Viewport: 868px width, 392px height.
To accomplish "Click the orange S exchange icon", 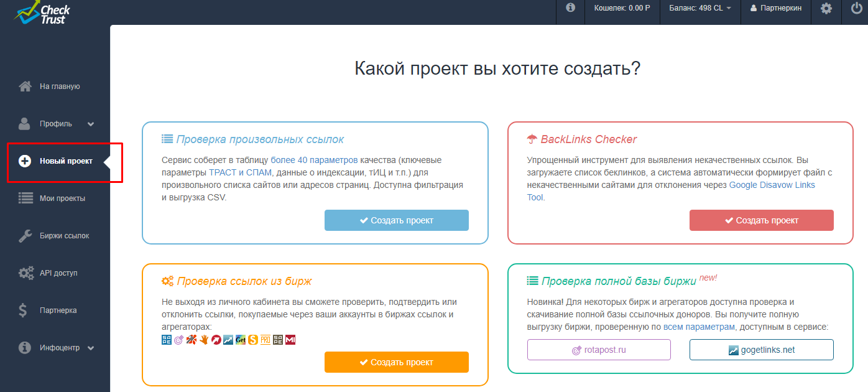I will pyautogui.click(x=253, y=340).
